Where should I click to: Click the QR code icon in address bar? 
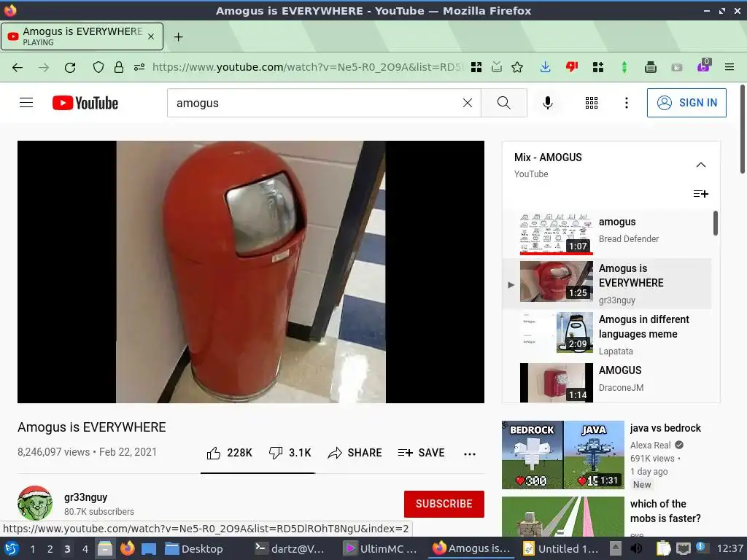pyautogui.click(x=476, y=67)
